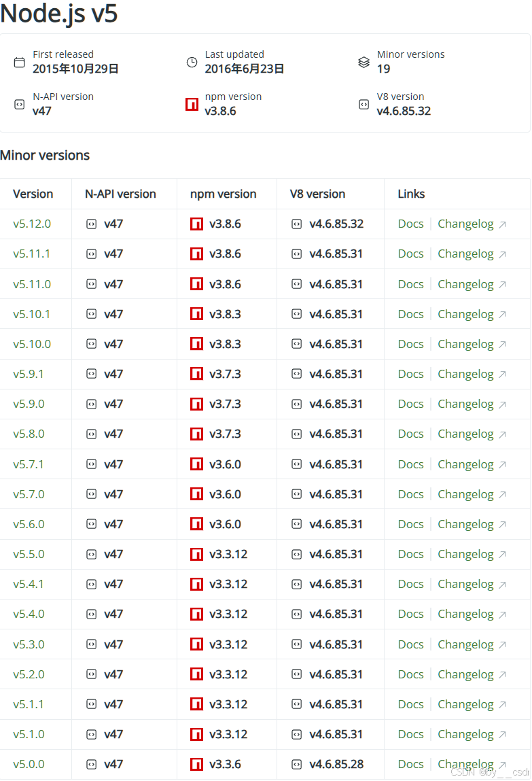This screenshot has height=781, width=532.
Task: Open Docs link for v5.9.0
Action: click(410, 404)
